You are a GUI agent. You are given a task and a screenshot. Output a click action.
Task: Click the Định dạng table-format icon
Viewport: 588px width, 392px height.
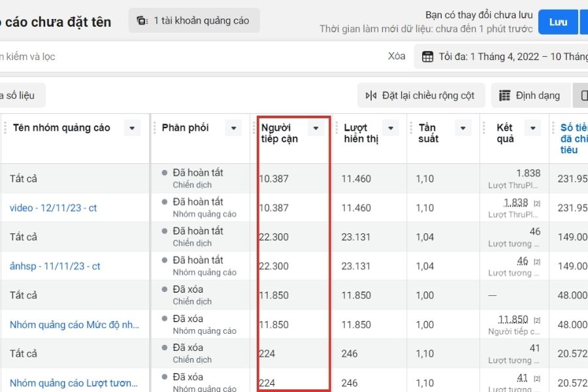point(504,95)
